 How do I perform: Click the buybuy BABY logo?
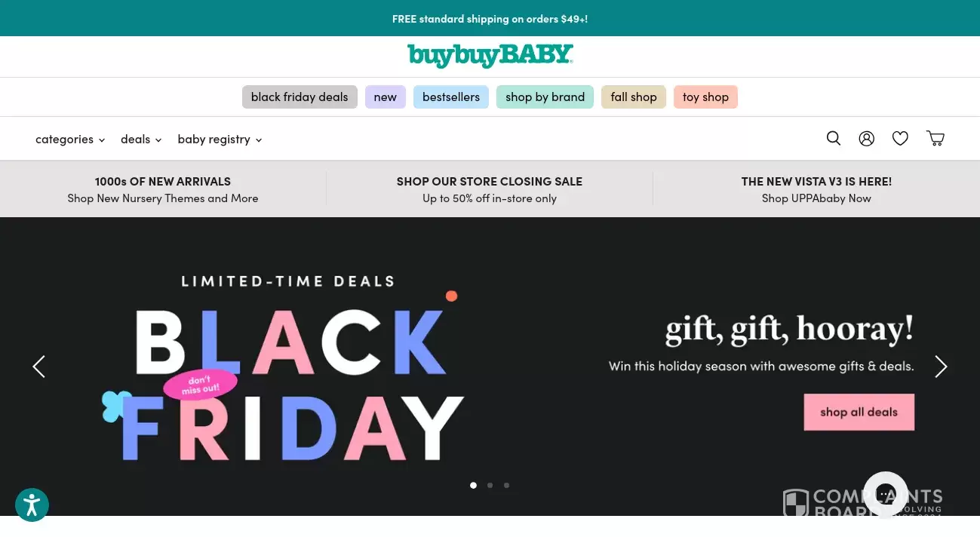pyautogui.click(x=490, y=56)
